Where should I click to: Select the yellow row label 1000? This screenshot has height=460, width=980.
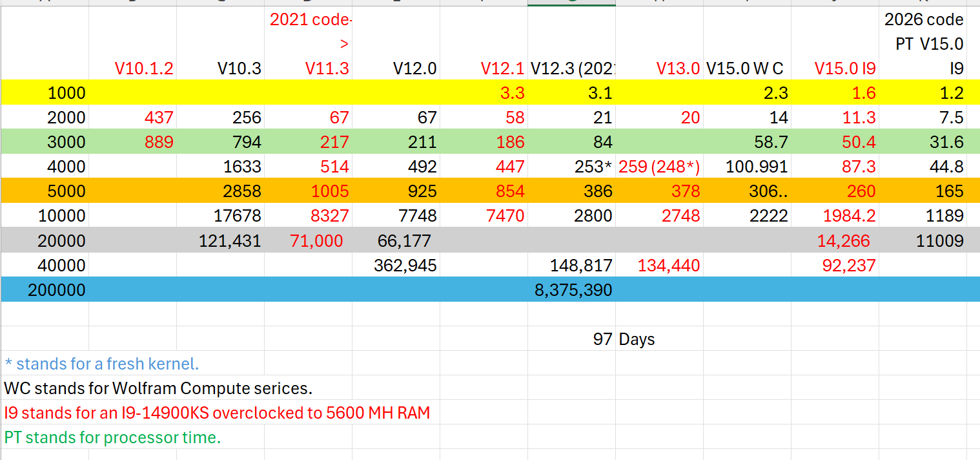point(45,93)
